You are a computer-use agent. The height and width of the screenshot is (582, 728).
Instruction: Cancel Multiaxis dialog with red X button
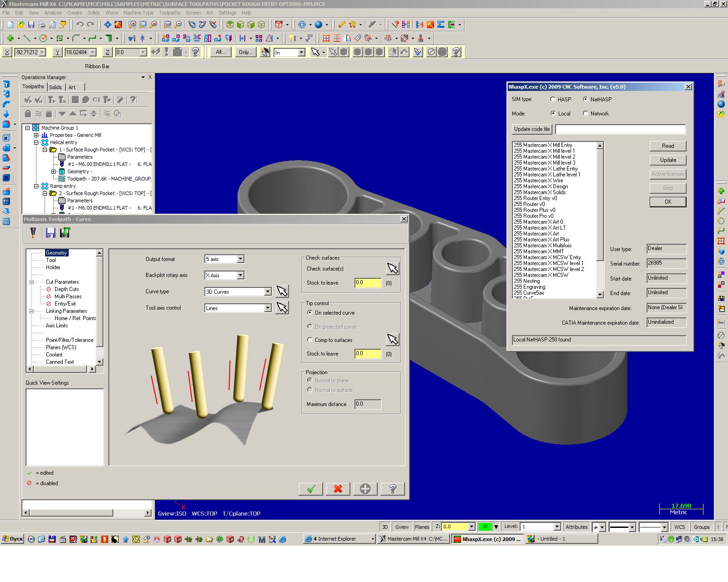338,489
